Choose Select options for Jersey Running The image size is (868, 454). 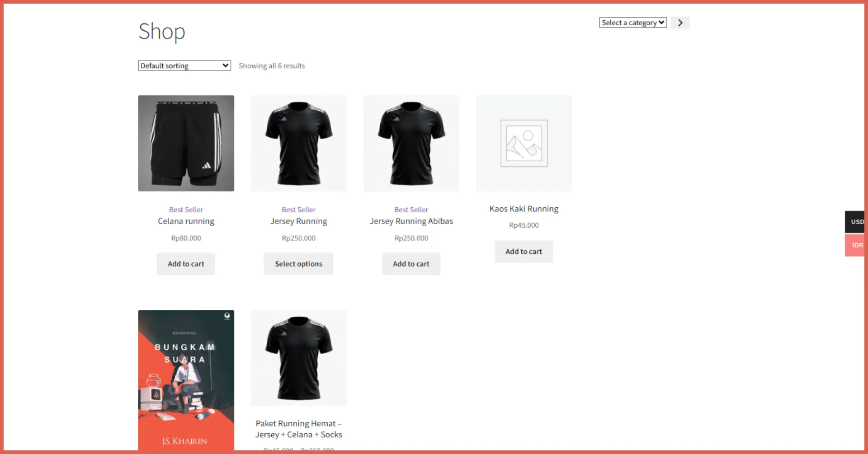coord(298,264)
